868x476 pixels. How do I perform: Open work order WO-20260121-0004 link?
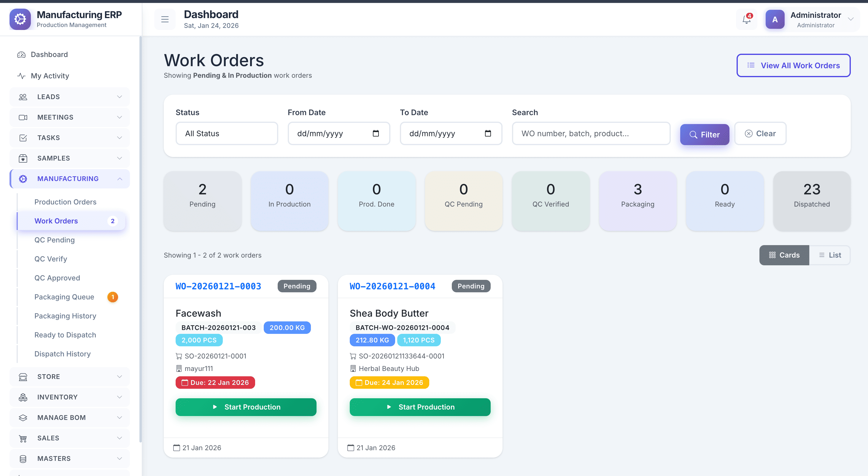[392, 286]
